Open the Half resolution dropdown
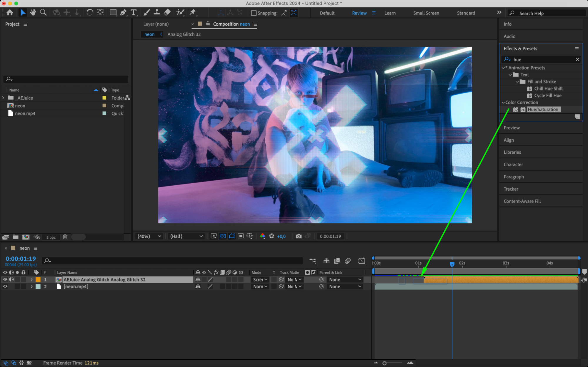 [186, 236]
